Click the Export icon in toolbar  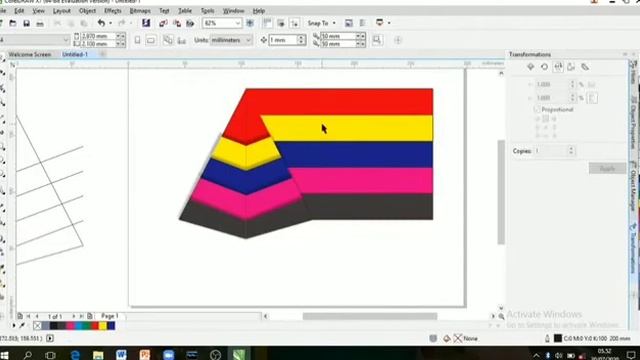(x=177, y=23)
